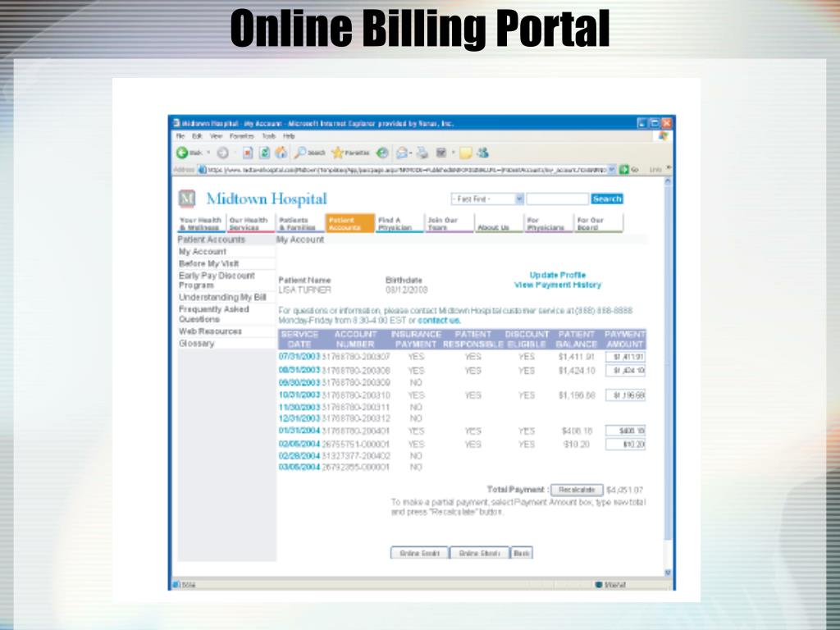
Task: Click the Online Check button
Action: pos(479,554)
